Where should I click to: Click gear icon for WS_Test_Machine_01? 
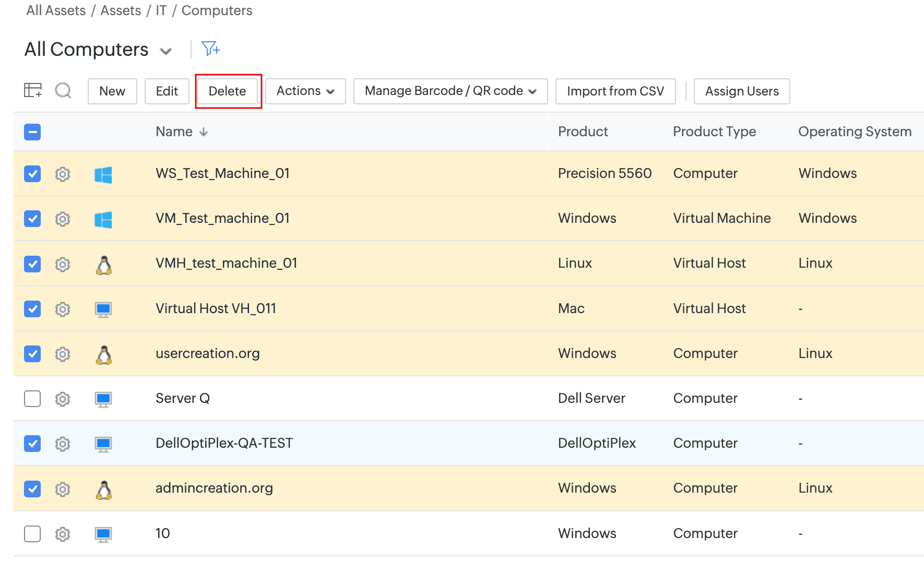click(x=63, y=174)
